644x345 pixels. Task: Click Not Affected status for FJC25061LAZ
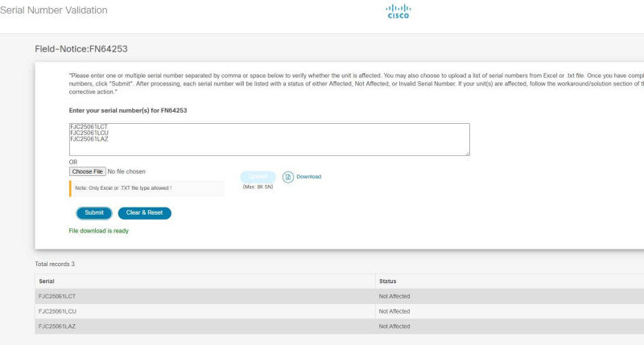coord(394,327)
